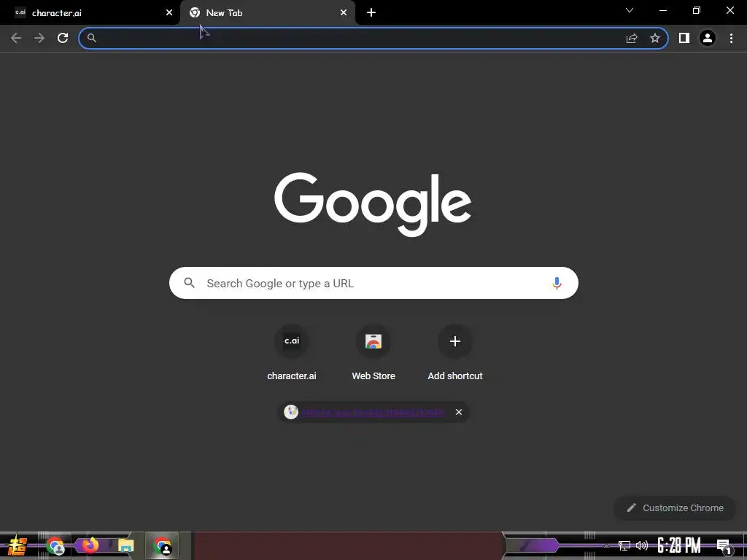Open File Explorer from the taskbar
The height and width of the screenshot is (560, 747).
(x=125, y=545)
